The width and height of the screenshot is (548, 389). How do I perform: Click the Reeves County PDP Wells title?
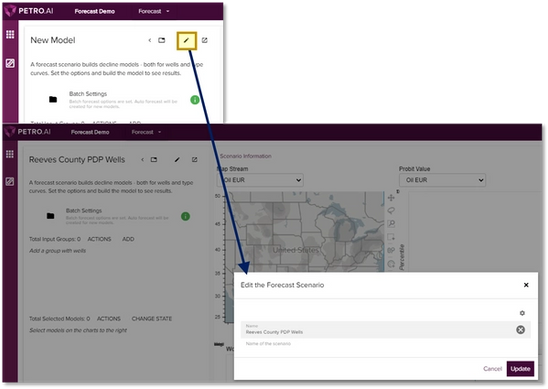(77, 160)
